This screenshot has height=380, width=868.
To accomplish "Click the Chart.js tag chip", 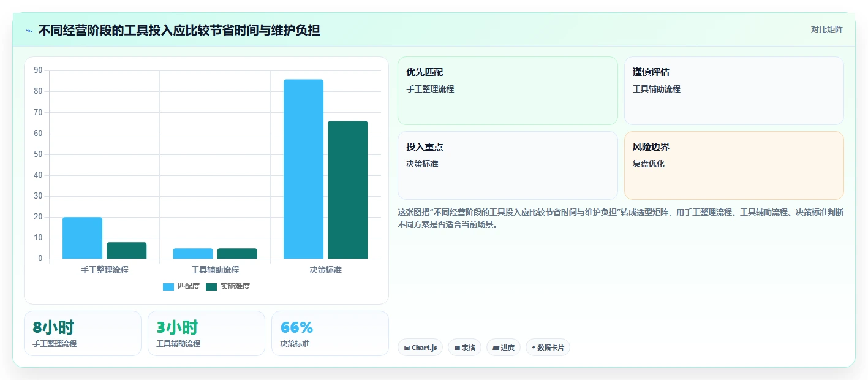I will point(420,348).
